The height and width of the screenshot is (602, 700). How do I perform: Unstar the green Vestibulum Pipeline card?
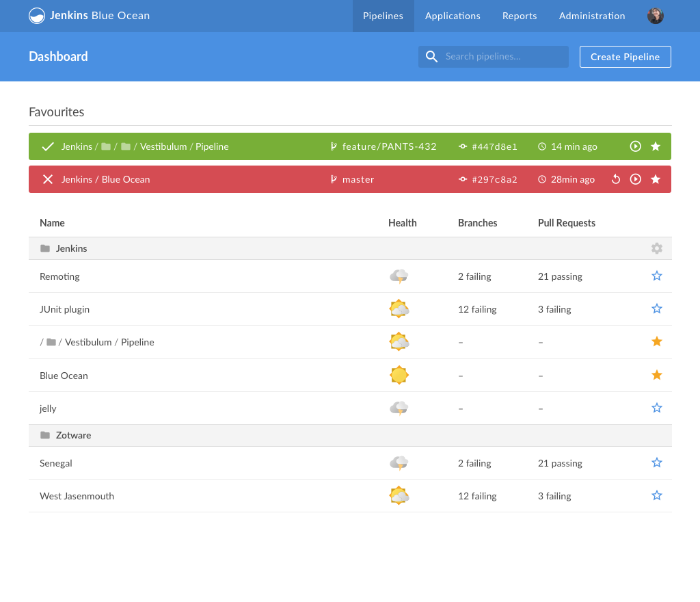[x=655, y=146]
